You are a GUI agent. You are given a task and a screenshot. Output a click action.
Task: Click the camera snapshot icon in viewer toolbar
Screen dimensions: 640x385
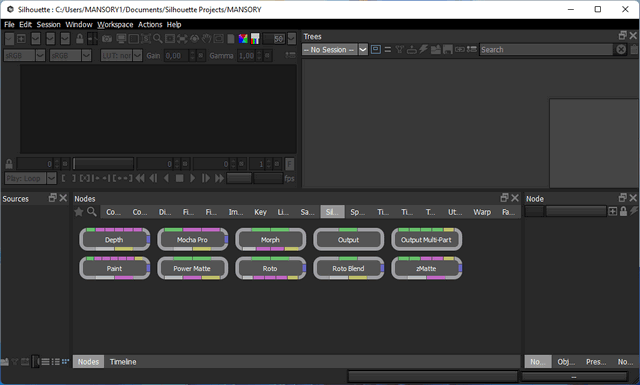[x=107, y=39]
